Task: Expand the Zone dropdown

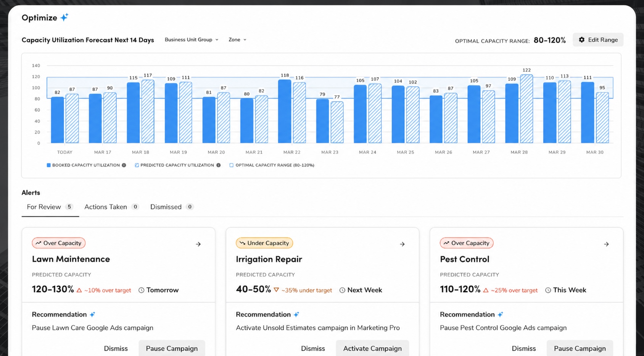Action: tap(237, 40)
